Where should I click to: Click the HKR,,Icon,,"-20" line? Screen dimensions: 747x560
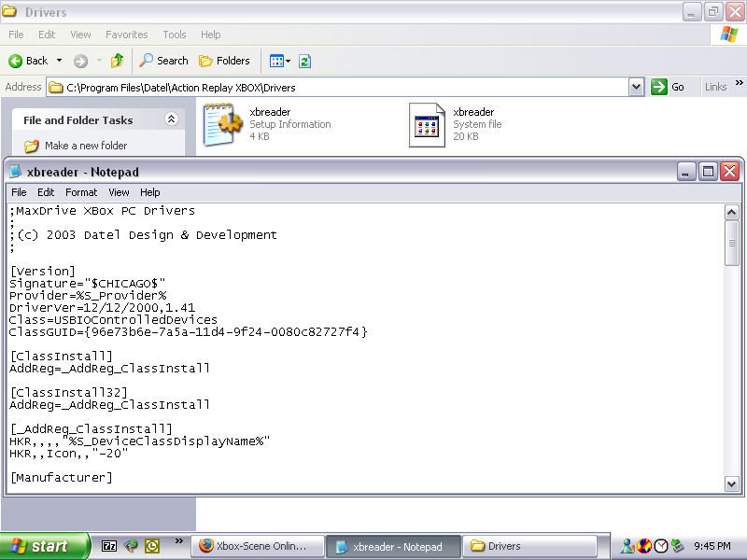(68, 454)
